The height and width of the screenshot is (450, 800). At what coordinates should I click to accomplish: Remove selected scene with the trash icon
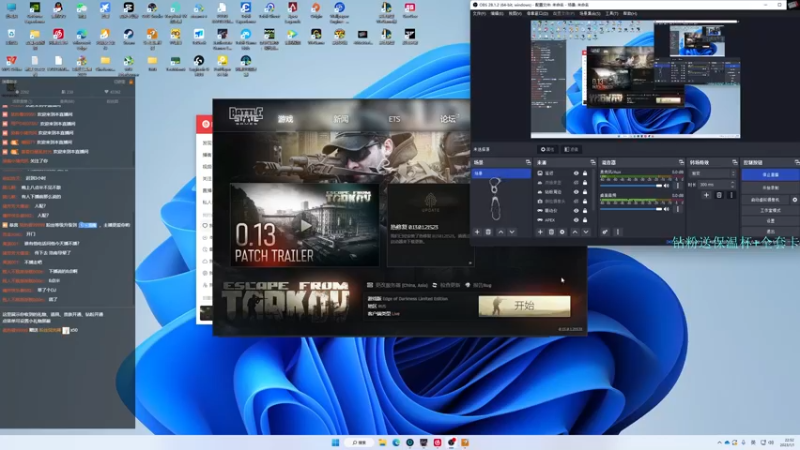488,232
